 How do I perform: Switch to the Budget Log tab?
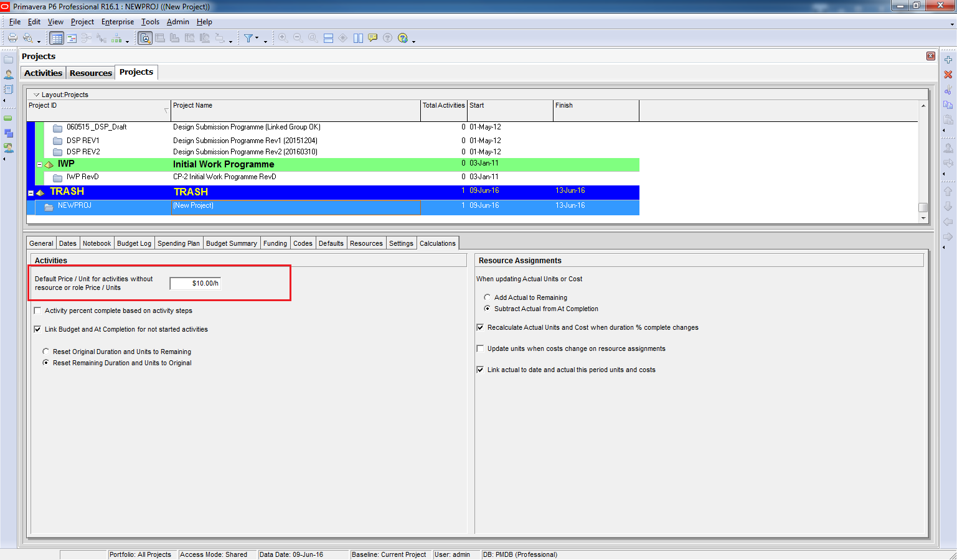click(134, 243)
